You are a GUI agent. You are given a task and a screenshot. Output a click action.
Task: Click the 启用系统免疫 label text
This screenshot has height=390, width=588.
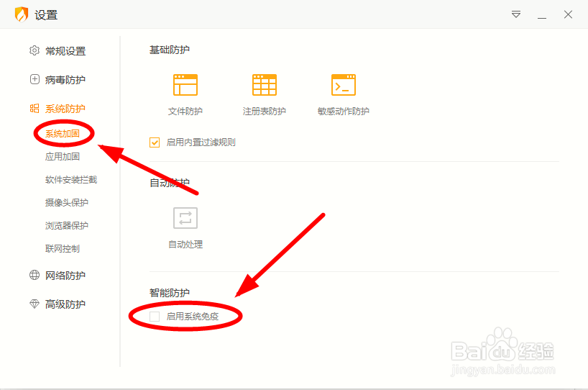(x=193, y=317)
